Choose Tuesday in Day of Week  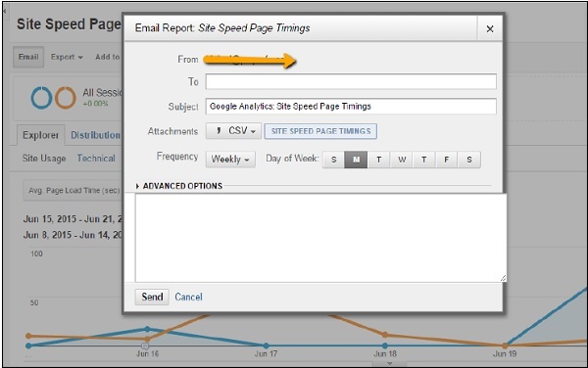point(378,160)
